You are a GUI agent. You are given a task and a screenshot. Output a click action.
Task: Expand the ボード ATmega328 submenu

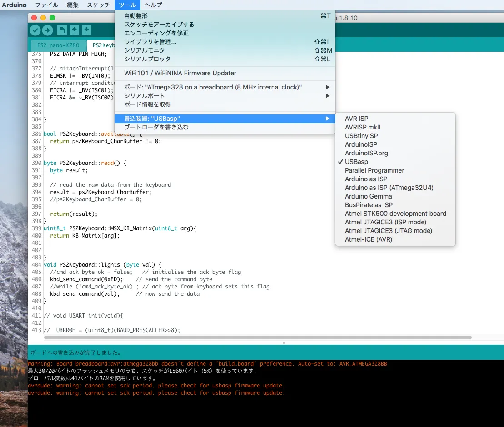click(x=225, y=87)
